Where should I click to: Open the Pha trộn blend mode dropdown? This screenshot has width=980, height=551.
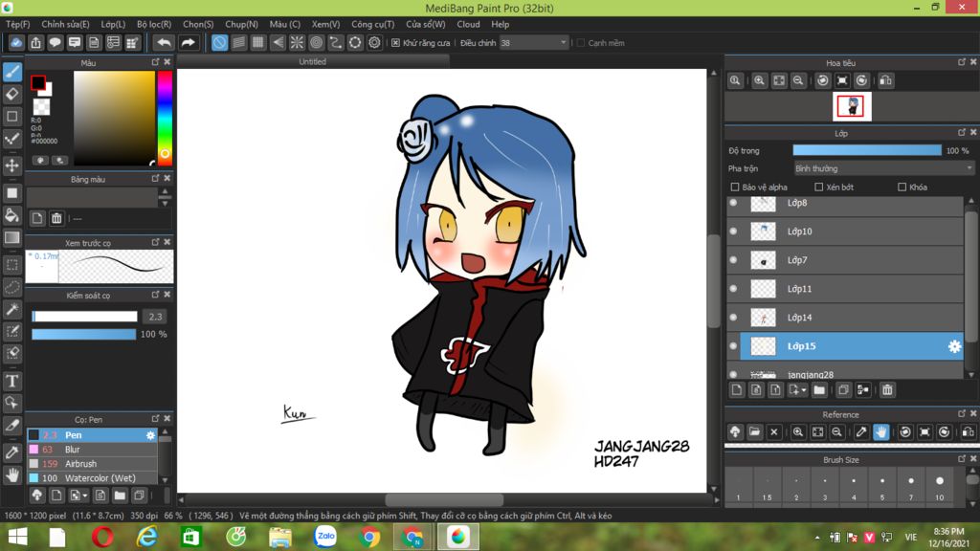pos(883,168)
